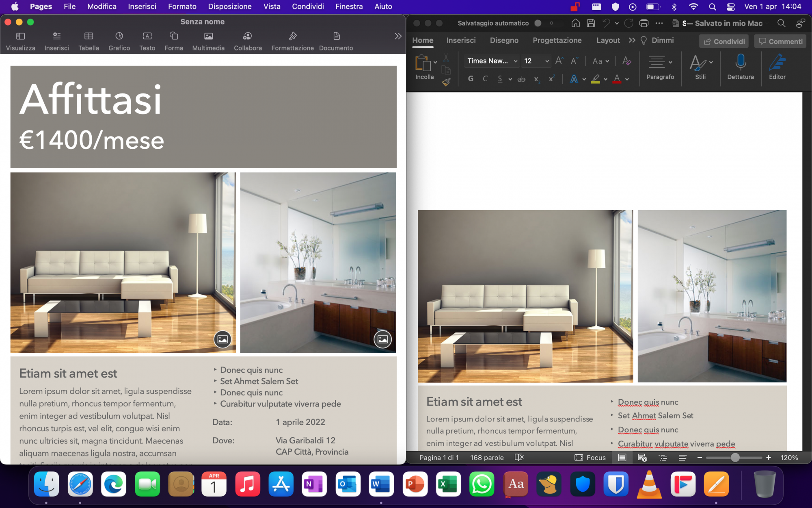Click the zoom slider in Word status bar
This screenshot has height=508, width=812.
[x=734, y=458]
